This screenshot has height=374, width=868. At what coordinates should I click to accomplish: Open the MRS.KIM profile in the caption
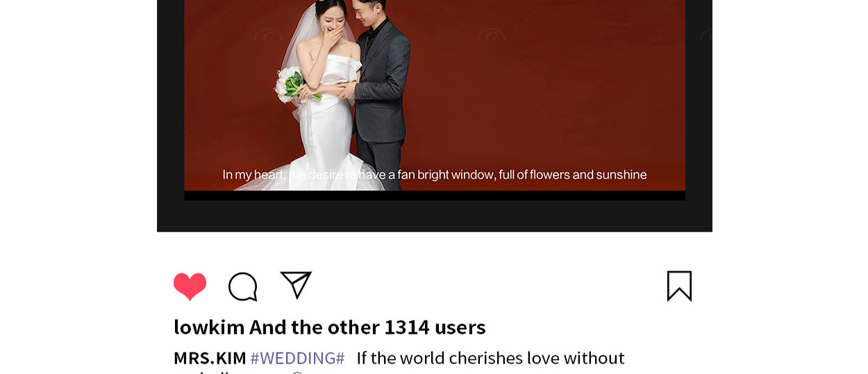(210, 358)
